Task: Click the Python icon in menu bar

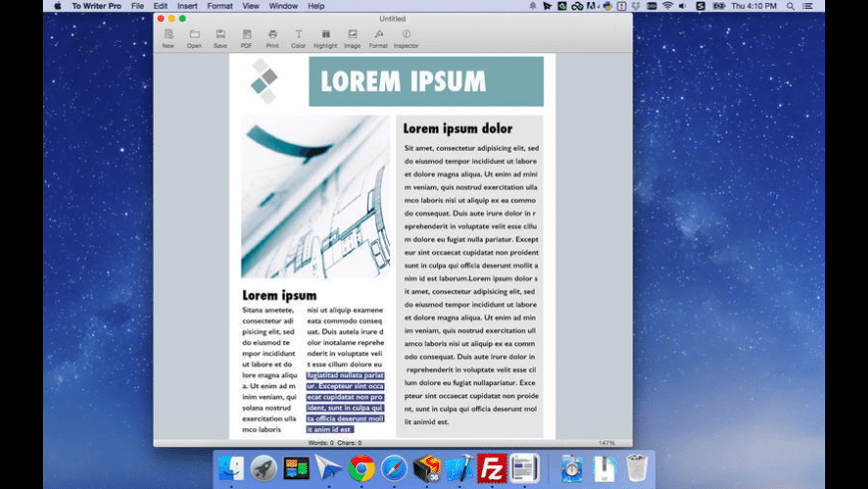Action: click(x=608, y=6)
